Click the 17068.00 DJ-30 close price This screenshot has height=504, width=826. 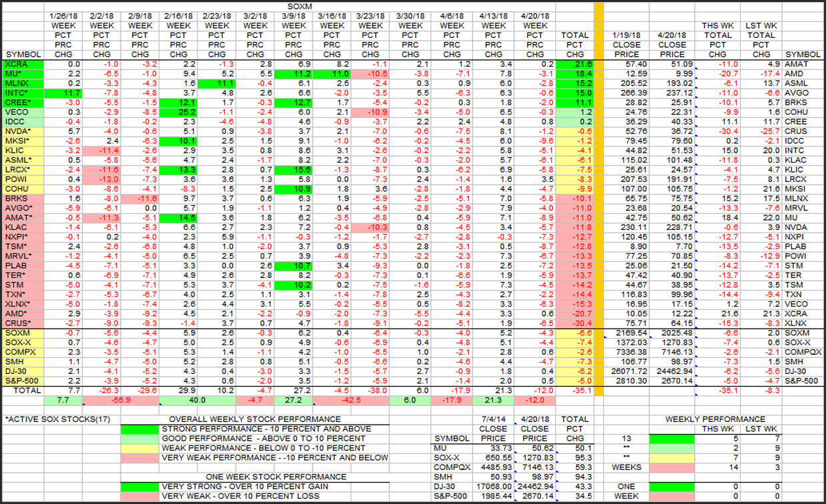tap(493, 487)
